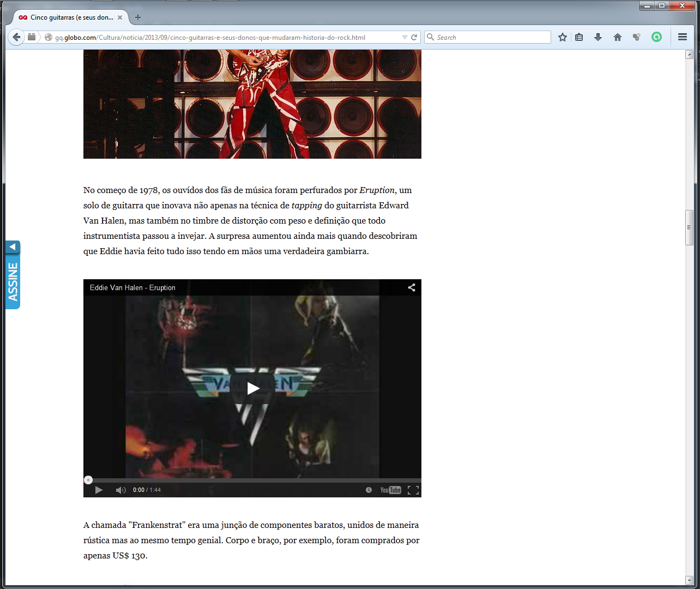This screenshot has height=589, width=700.
Task: Open the bookmarks list icon
Action: (579, 37)
